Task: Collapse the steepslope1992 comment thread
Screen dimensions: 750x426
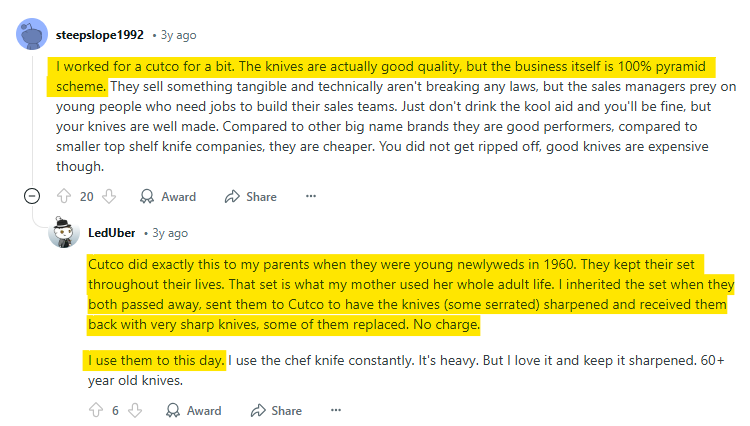Action: (x=32, y=196)
